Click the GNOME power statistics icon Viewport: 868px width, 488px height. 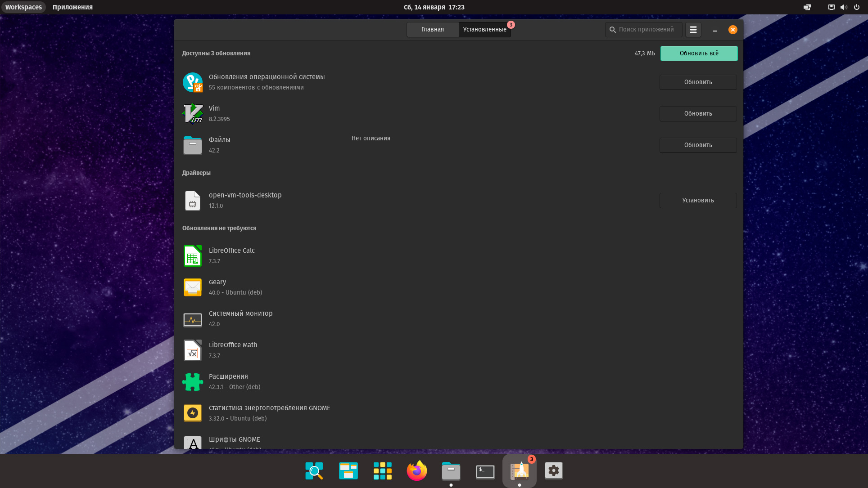click(x=193, y=413)
